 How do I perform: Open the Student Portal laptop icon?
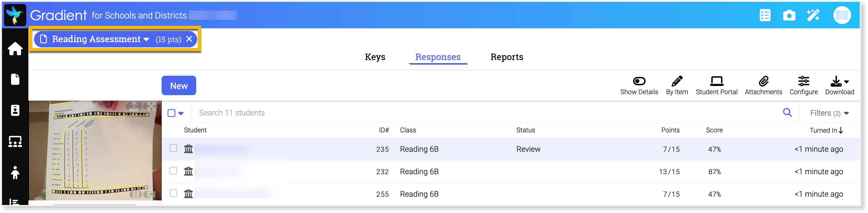tap(716, 86)
